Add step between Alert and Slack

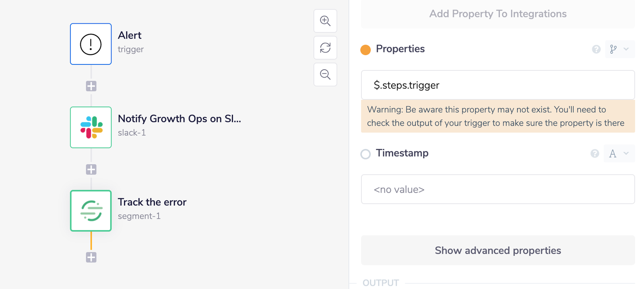(91, 86)
